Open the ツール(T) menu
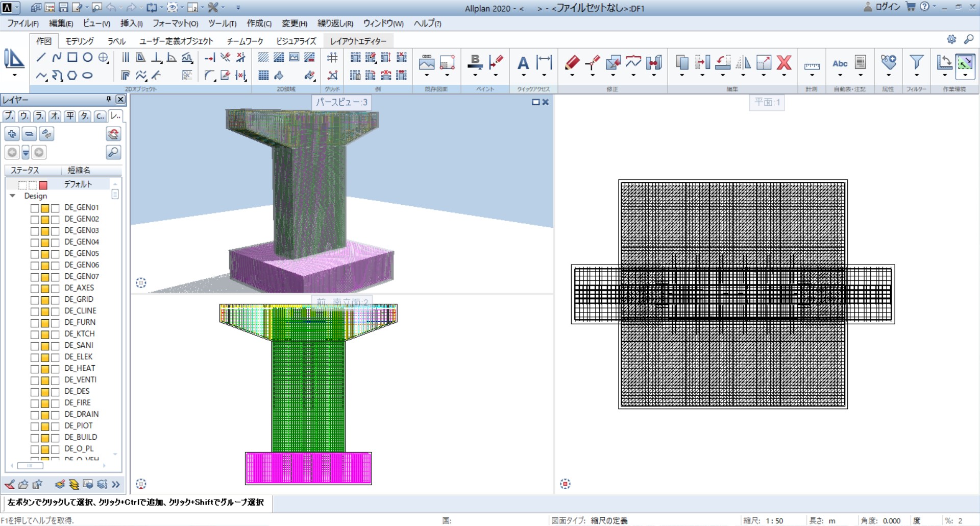This screenshot has height=526, width=980. (x=222, y=23)
